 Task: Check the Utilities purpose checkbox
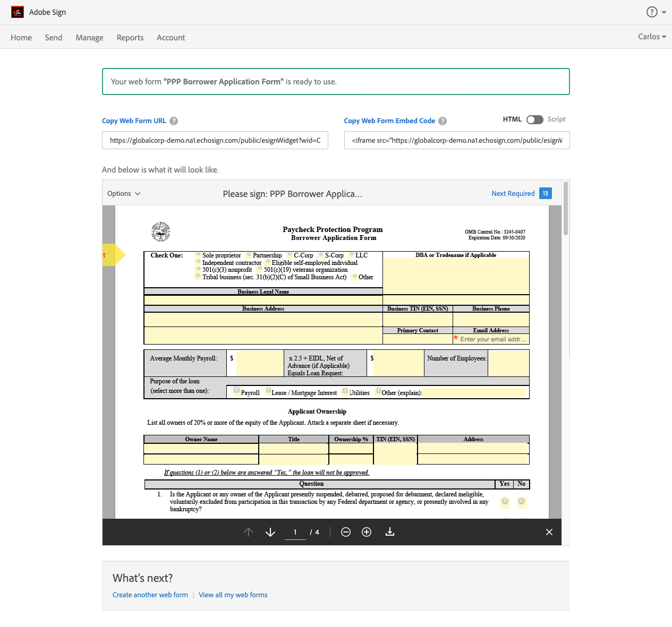click(x=345, y=391)
